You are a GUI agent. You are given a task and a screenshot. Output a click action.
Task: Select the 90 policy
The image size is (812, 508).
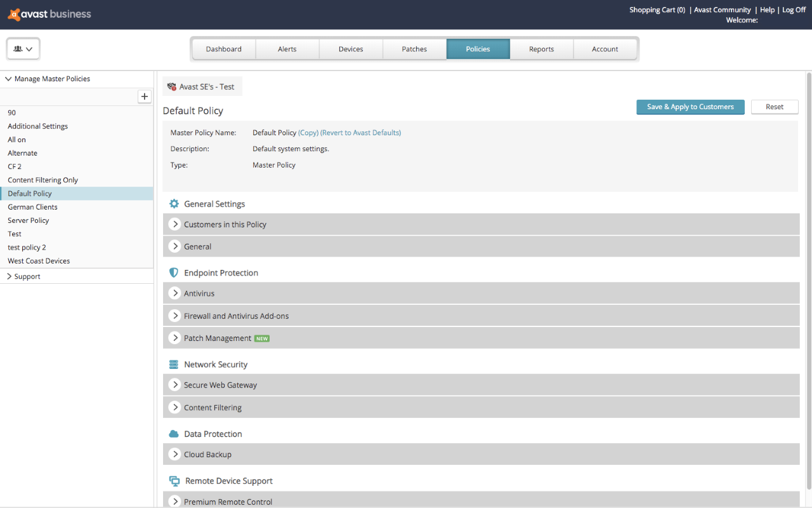[76, 112]
